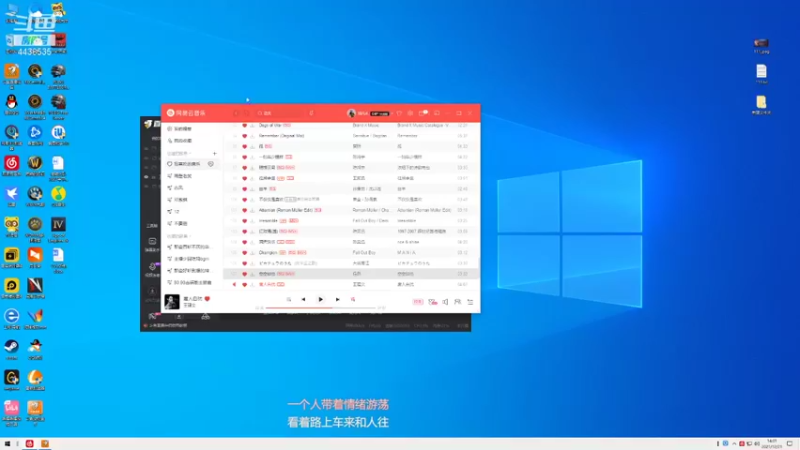
Task: Open the Windows Start menu
Action: 7,444
